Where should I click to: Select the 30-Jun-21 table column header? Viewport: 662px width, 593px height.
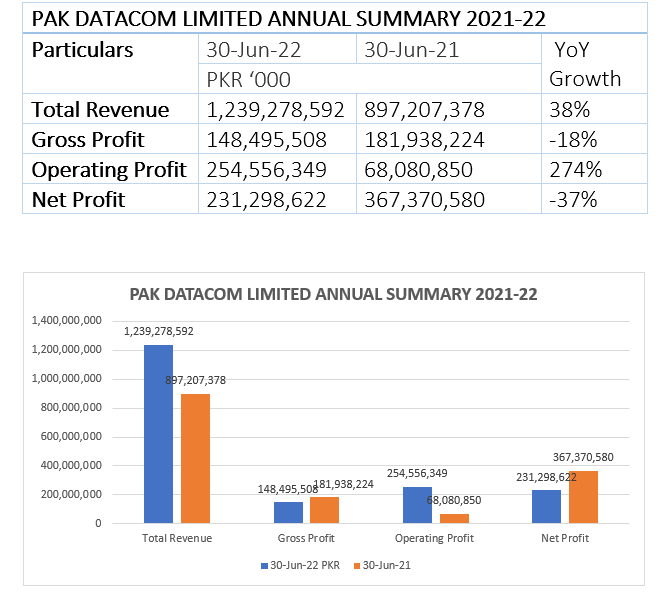[449, 49]
